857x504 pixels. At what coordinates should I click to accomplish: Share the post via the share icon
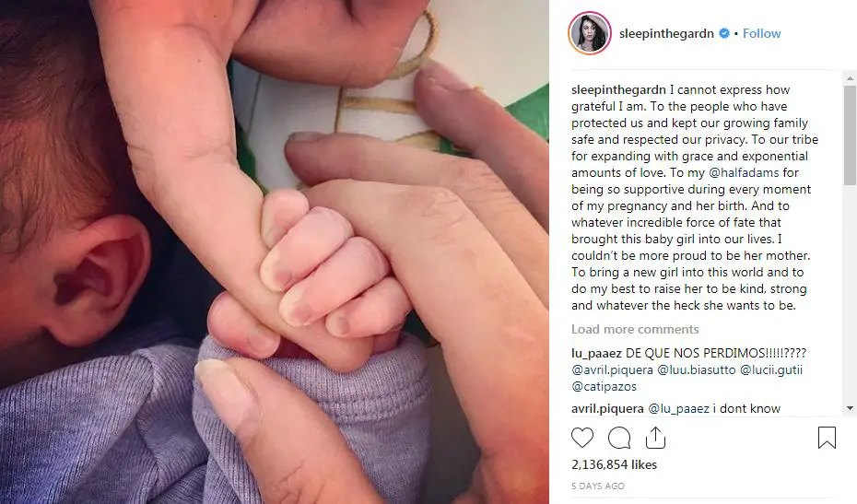[x=655, y=438]
